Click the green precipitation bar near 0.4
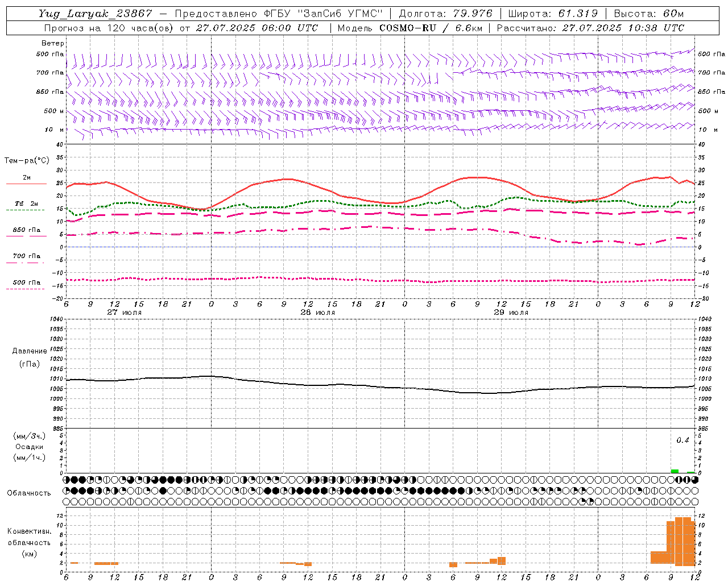Screen dimensions: 728x582 tap(675, 471)
